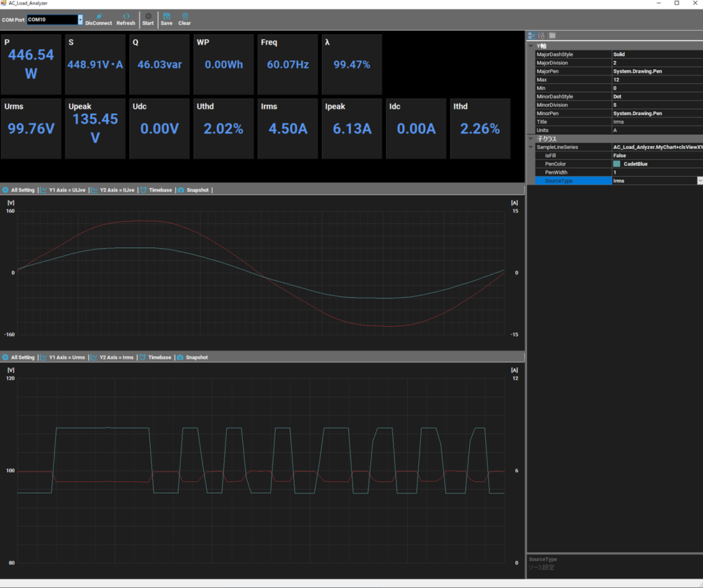Image resolution: width=703 pixels, height=588 pixels.
Task: Switch property grid to Alphabetical sort
Action: [541, 36]
